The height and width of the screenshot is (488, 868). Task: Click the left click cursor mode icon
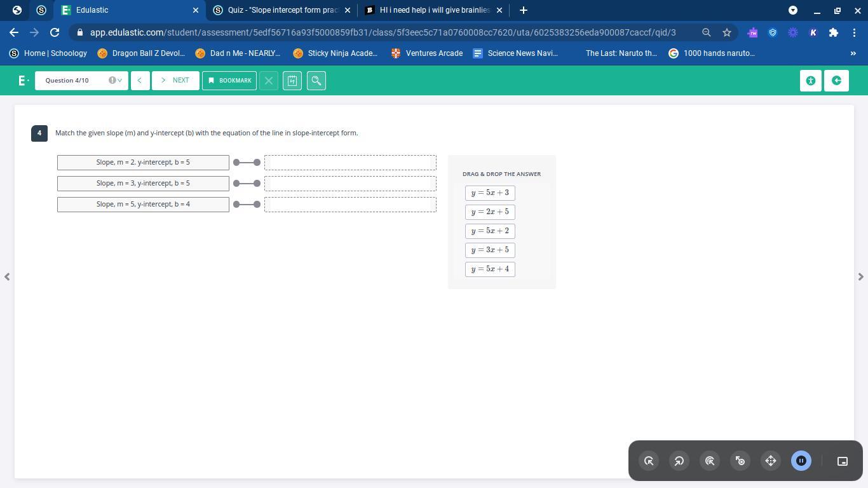[649, 461]
